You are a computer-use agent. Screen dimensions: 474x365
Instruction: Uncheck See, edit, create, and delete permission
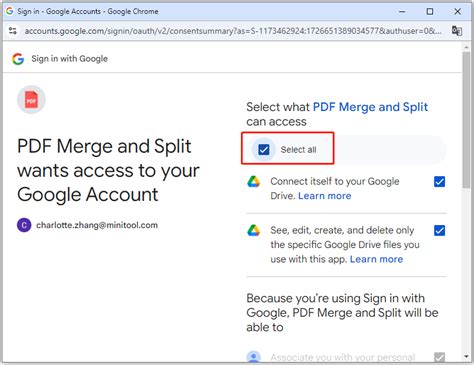tap(439, 230)
